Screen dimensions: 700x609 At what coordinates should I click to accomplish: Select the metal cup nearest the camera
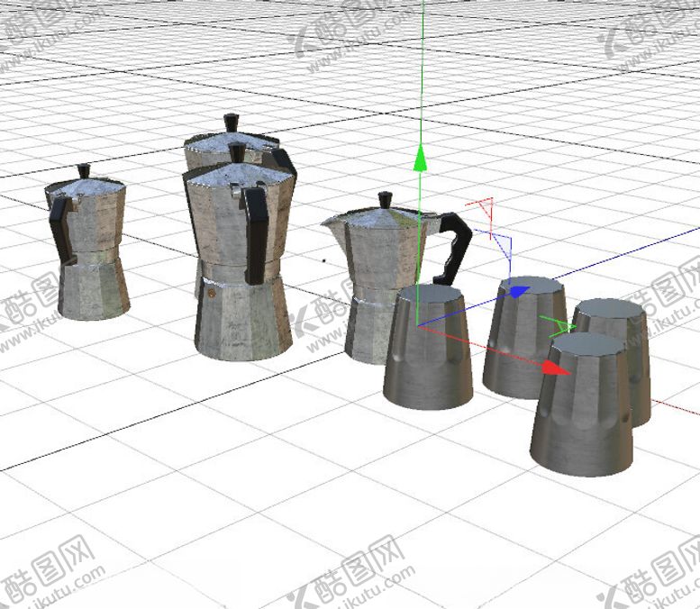583,404
